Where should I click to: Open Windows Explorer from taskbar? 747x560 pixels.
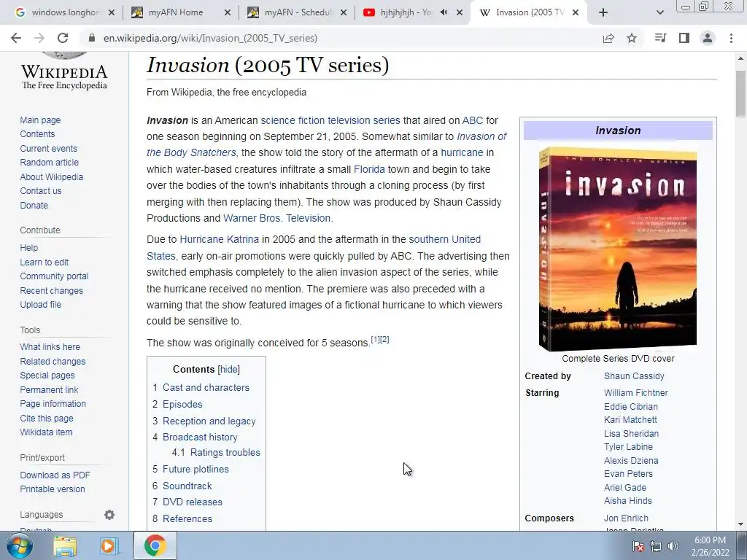[x=65, y=545]
